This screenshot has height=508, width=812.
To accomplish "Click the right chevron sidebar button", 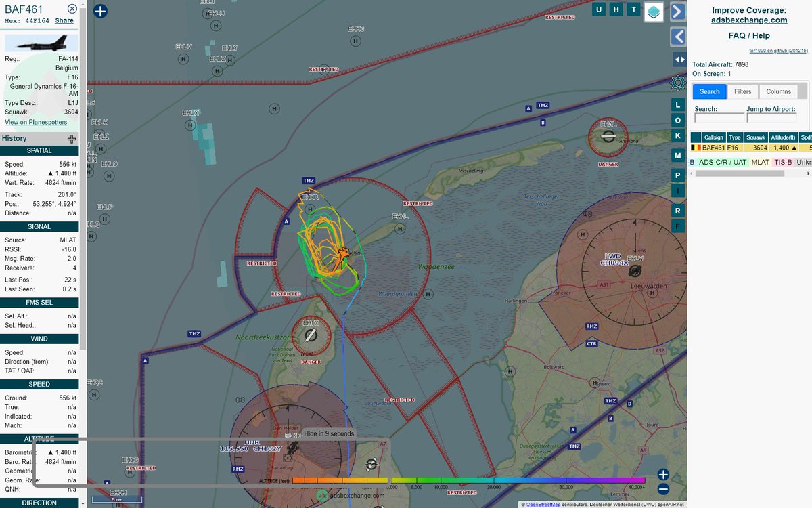I will [678, 12].
